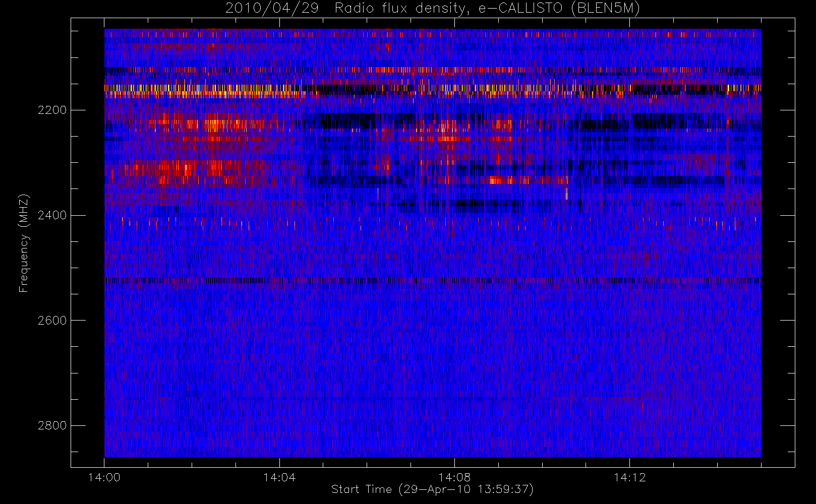The width and height of the screenshot is (816, 504).
Task: Click the plot title "2010/04/29 Radio flux density, e-CALLISTO (BLEN5M)"
Action: click(432, 9)
